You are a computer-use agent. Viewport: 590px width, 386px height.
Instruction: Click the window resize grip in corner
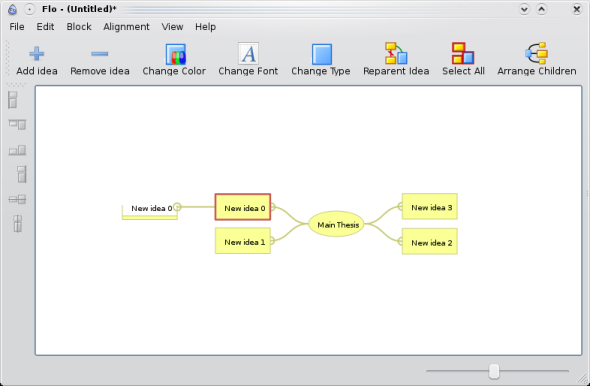pos(582,378)
